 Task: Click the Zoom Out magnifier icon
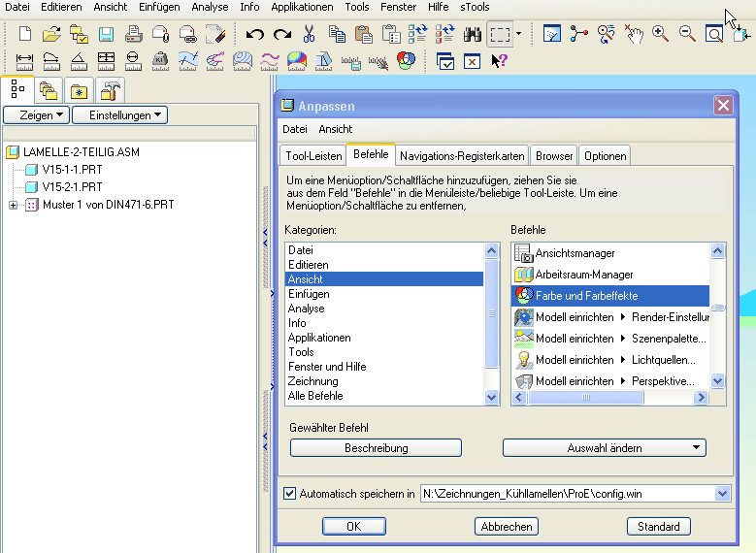tap(687, 34)
